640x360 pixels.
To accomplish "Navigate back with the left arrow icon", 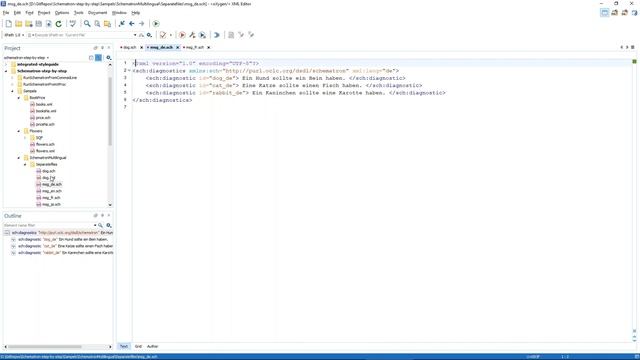I will (x=132, y=24).
